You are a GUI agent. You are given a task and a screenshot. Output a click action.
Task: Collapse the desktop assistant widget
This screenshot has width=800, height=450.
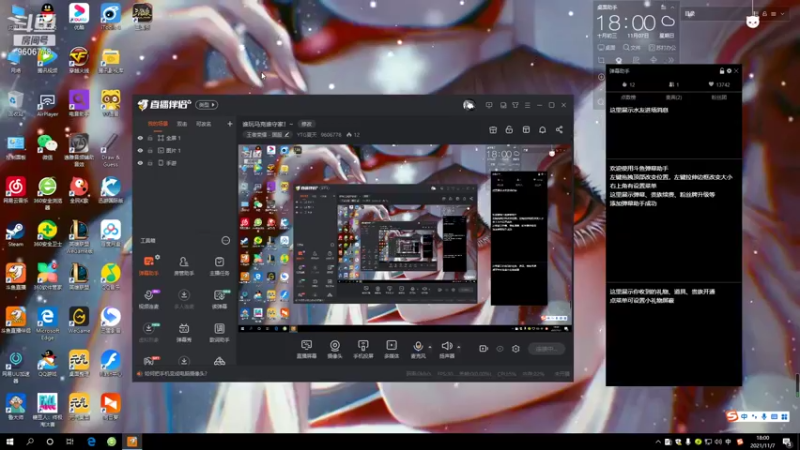[672, 7]
